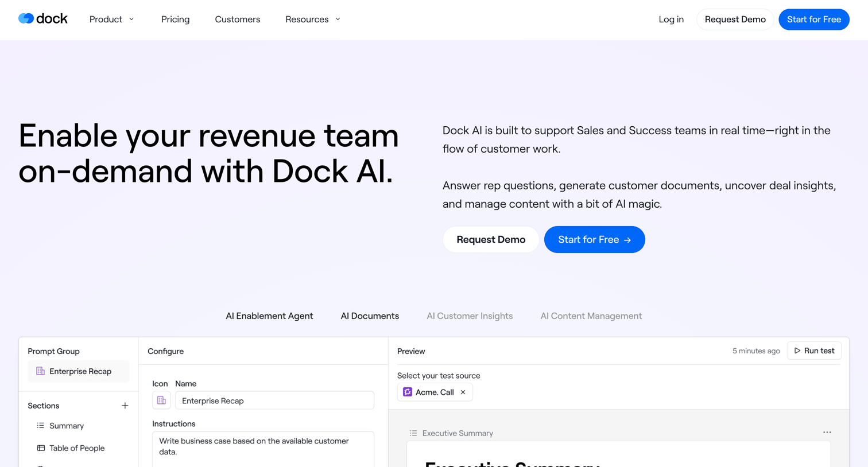This screenshot has width=868, height=467.
Task: Click the Sections heading
Action: pyautogui.click(x=44, y=406)
